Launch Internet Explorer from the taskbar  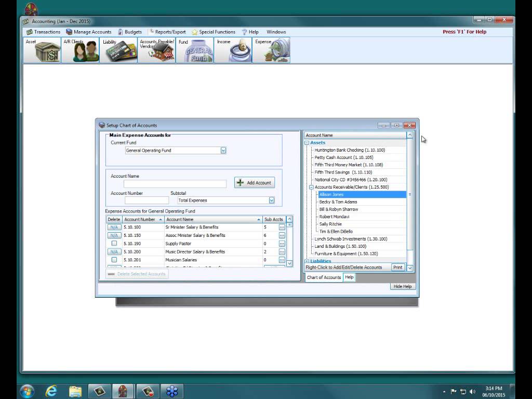pyautogui.click(x=50, y=390)
